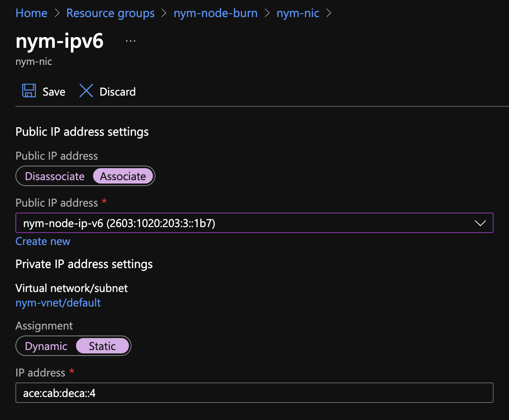The width and height of the screenshot is (509, 420).
Task: Navigate to Home in the breadcrumb
Action: point(31,13)
